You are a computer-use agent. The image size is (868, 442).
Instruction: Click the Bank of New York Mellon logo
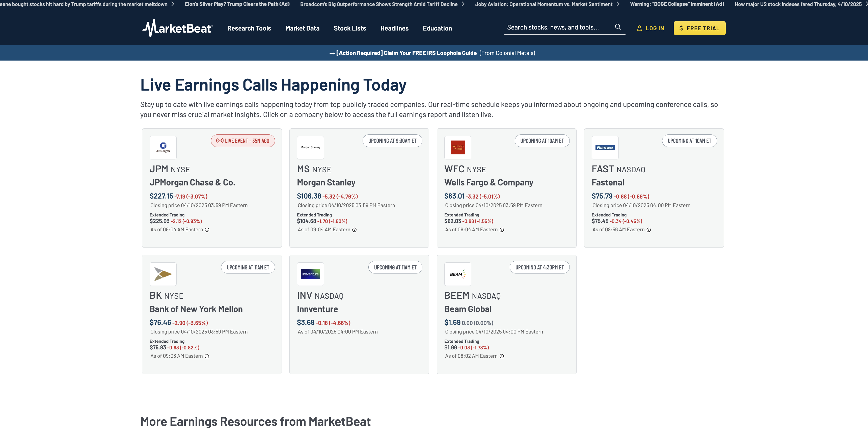point(163,274)
